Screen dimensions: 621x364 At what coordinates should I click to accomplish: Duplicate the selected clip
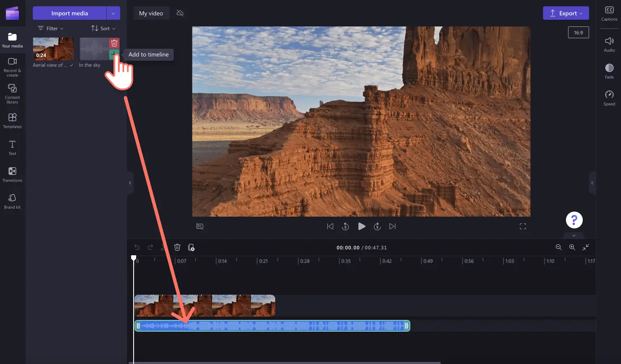coord(191,247)
